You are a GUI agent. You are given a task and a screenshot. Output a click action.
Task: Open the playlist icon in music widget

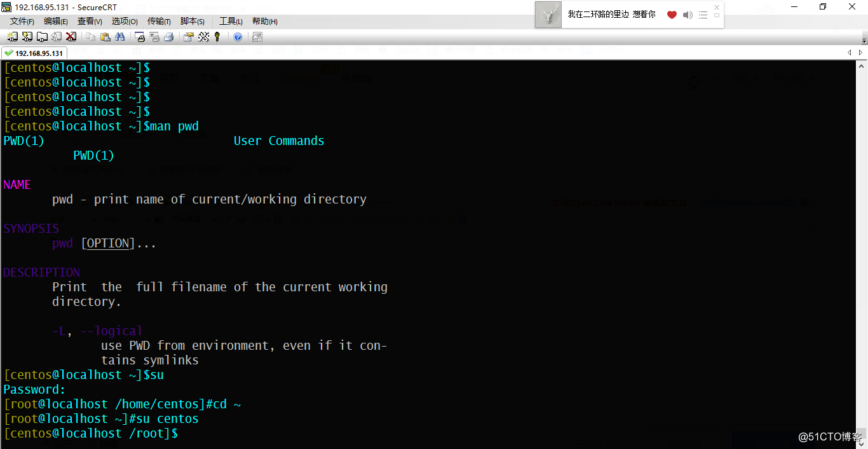coord(703,15)
